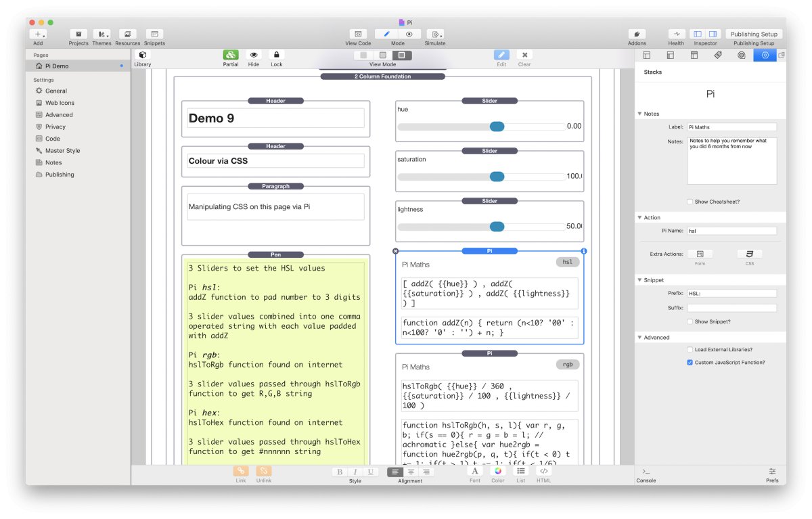The width and height of the screenshot is (812, 519).
Task: Open the Color picker in format bar
Action: (498, 472)
